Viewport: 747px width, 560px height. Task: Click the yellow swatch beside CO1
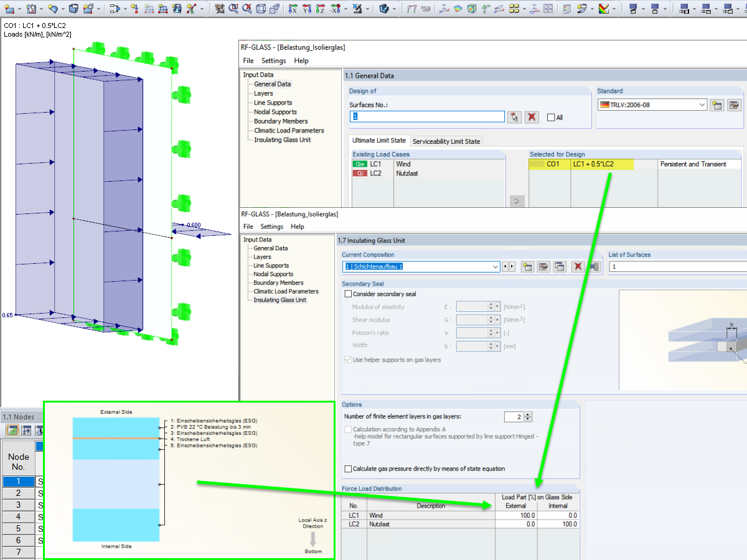[536, 164]
